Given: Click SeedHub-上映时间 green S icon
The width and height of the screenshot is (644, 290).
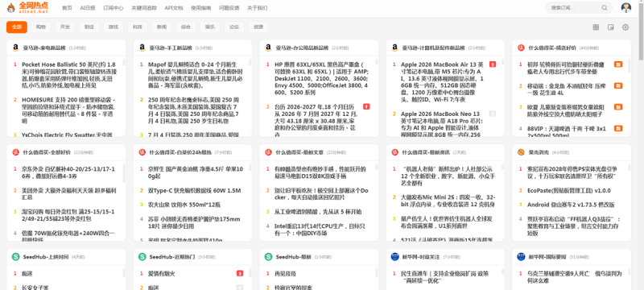Looking at the screenshot, I should tap(15, 257).
